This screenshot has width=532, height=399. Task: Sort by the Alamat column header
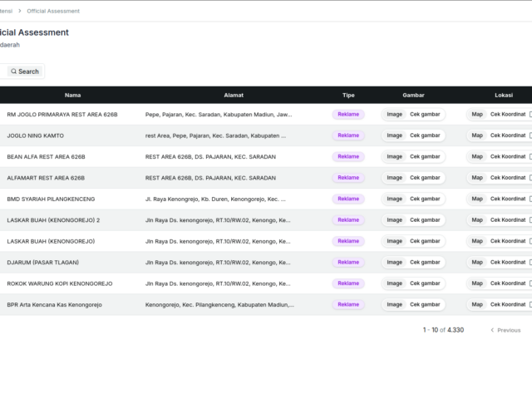tap(234, 96)
